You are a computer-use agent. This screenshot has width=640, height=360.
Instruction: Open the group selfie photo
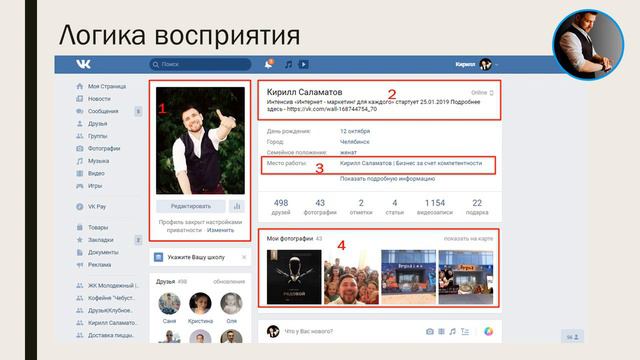[351, 277]
